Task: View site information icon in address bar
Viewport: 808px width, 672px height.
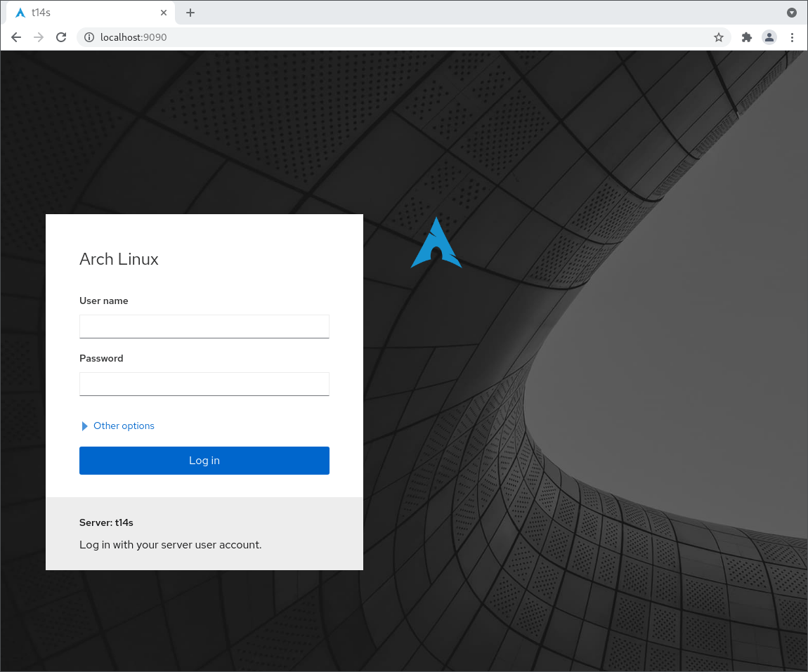Action: point(89,37)
